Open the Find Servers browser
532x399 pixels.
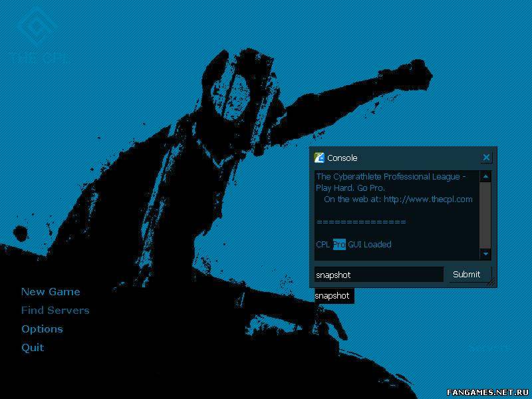pos(55,310)
